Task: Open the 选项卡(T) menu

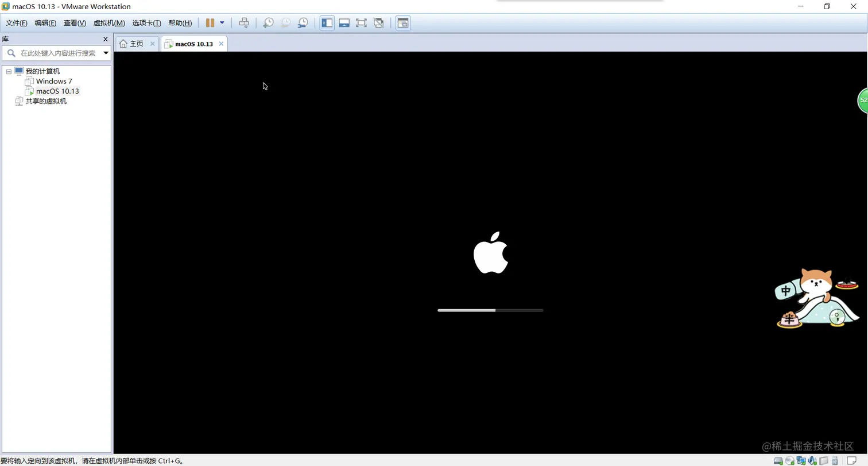Action: coord(146,23)
